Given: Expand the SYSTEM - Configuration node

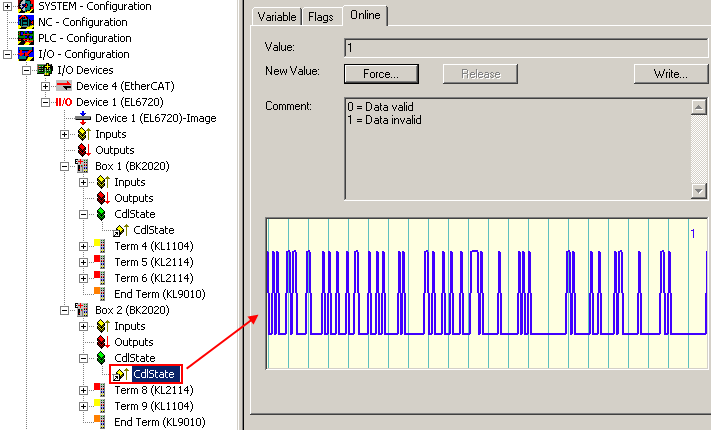Looking at the screenshot, I should tap(7, 6).
